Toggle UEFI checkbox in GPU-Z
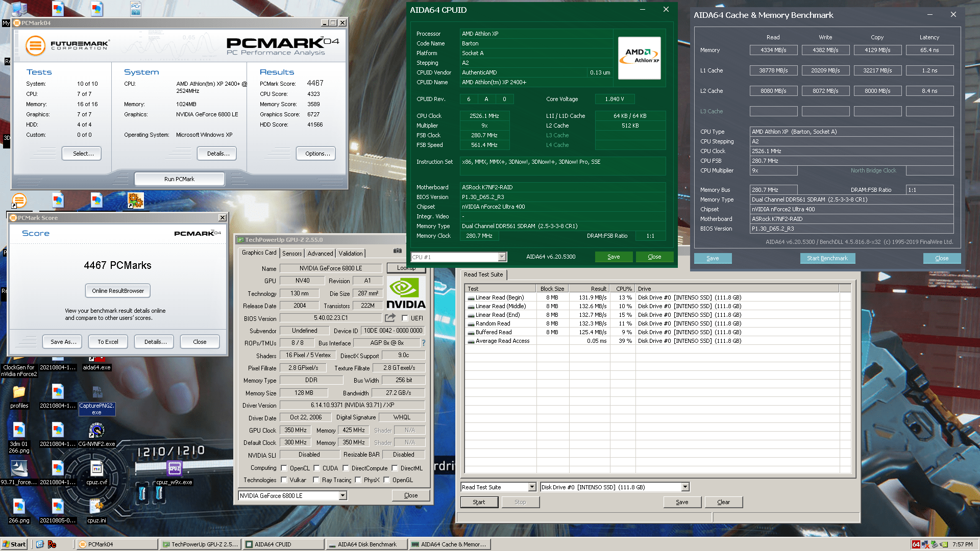980x551 pixels. pyautogui.click(x=405, y=318)
